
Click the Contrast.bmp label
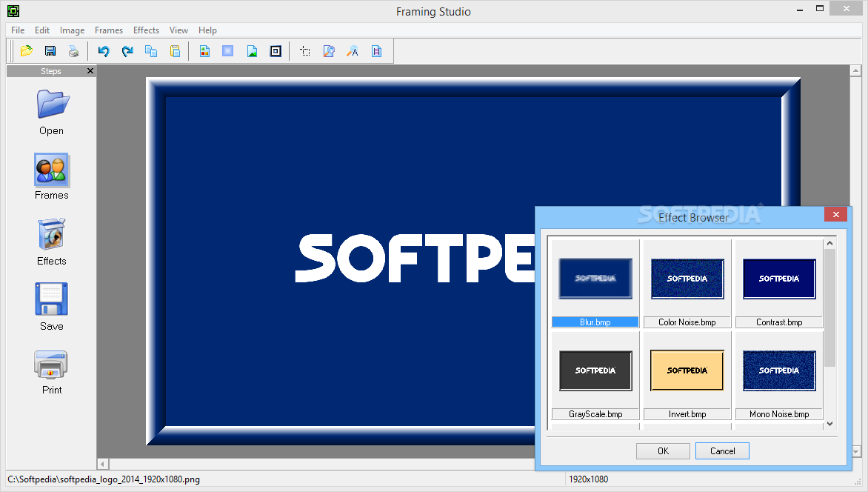[x=779, y=322]
